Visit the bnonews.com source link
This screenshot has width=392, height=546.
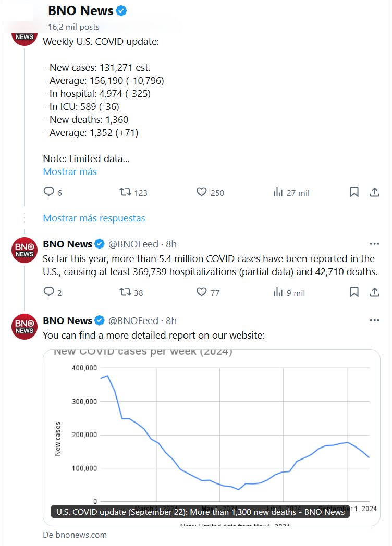tap(75, 535)
